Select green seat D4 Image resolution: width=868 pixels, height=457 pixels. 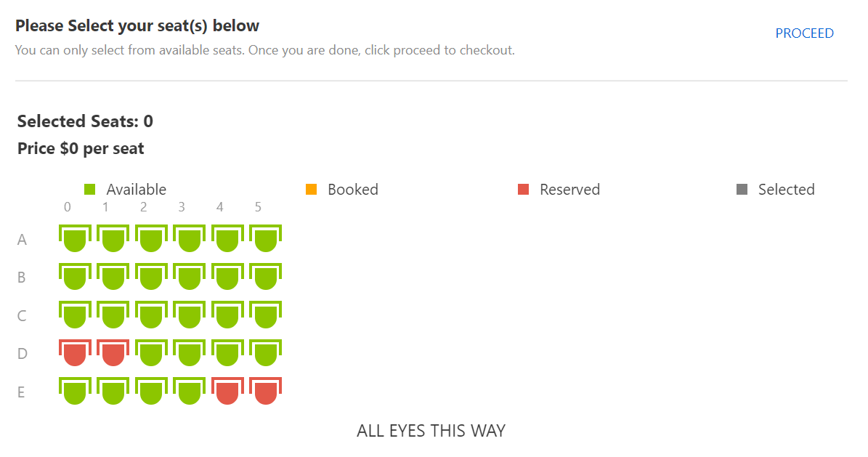227,353
